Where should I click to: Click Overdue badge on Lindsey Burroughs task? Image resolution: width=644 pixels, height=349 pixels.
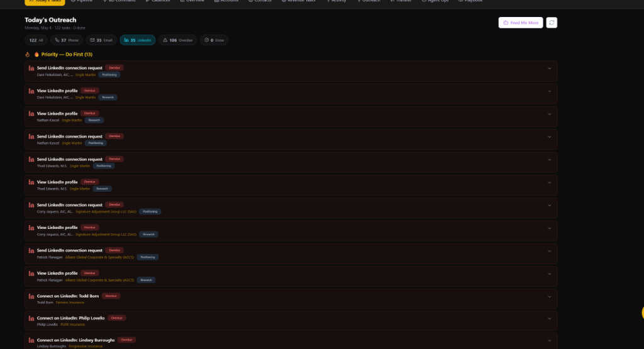point(126,340)
